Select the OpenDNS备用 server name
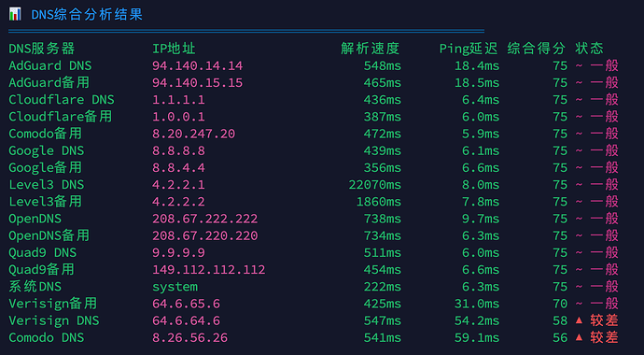Screen dimensions: 644x355 pos(49,235)
